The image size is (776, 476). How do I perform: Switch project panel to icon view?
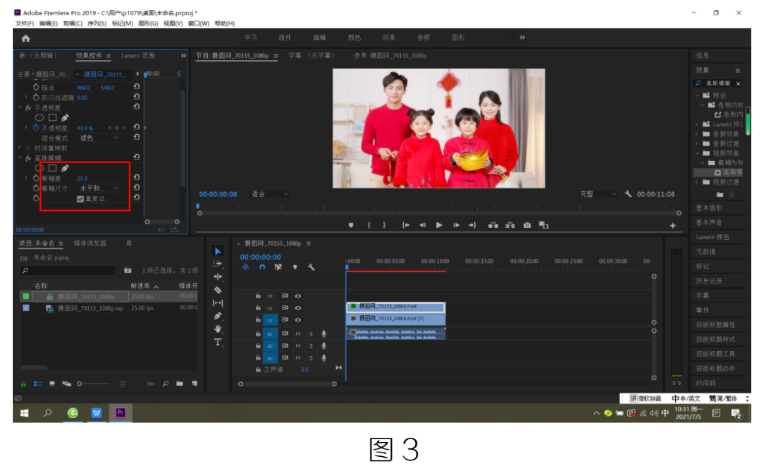[52, 383]
